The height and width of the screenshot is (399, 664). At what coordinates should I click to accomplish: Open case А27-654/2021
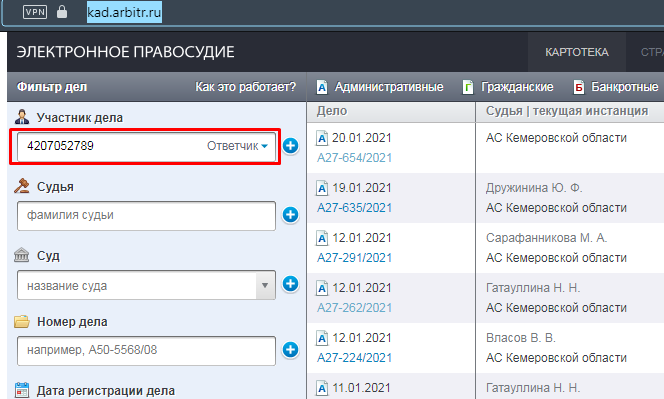354,158
